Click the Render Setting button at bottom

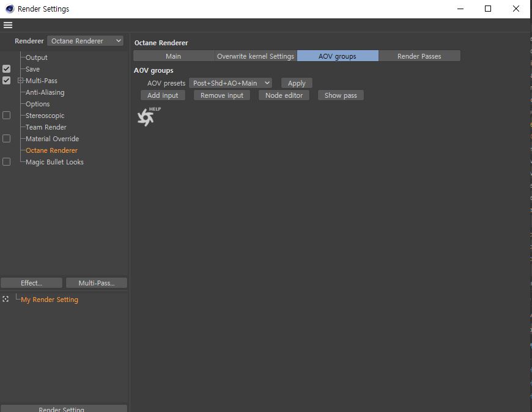tap(64, 408)
